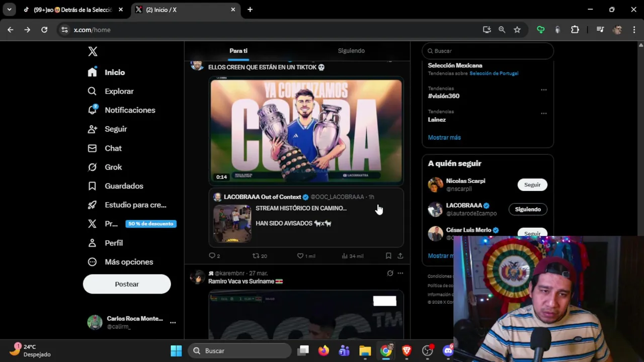Open Premium with 50% de descuento

tap(132, 224)
